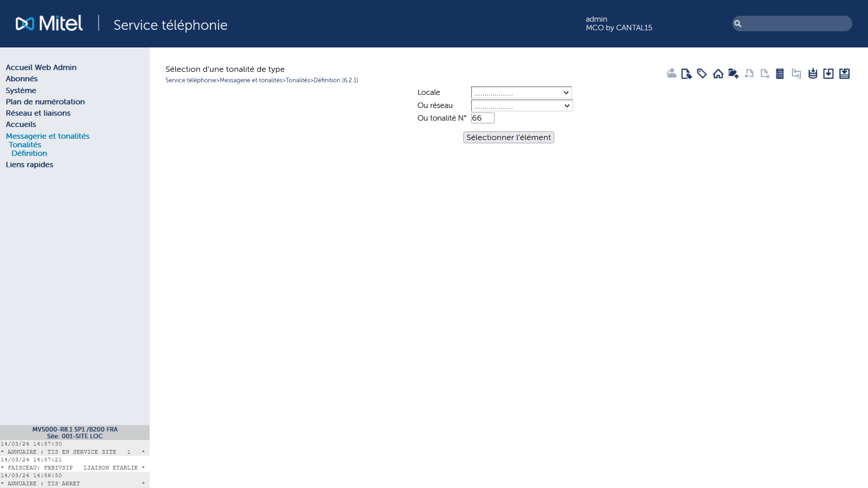Open Réseau et liaisons menu
The image size is (868, 488).
point(38,113)
